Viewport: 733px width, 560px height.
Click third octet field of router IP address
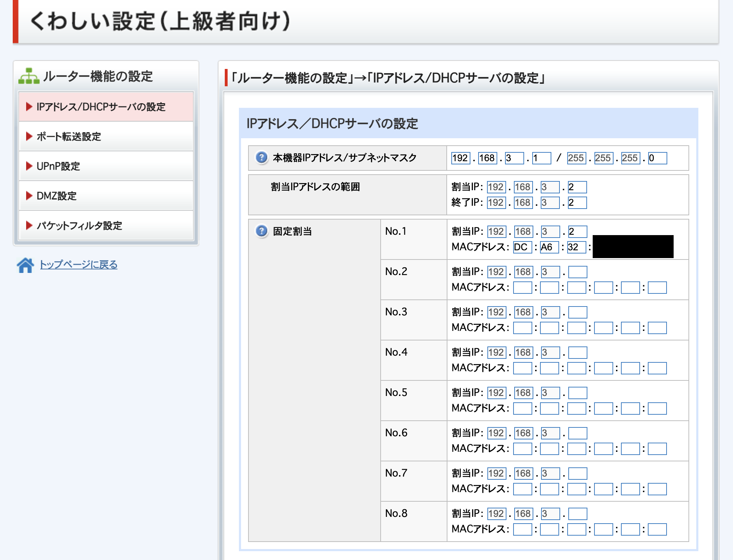click(514, 158)
